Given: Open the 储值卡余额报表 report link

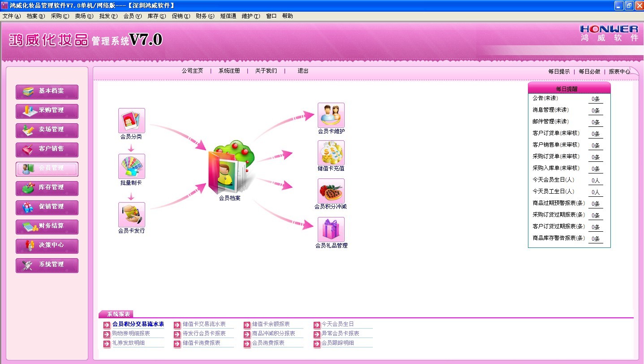Looking at the screenshot, I should tap(271, 324).
